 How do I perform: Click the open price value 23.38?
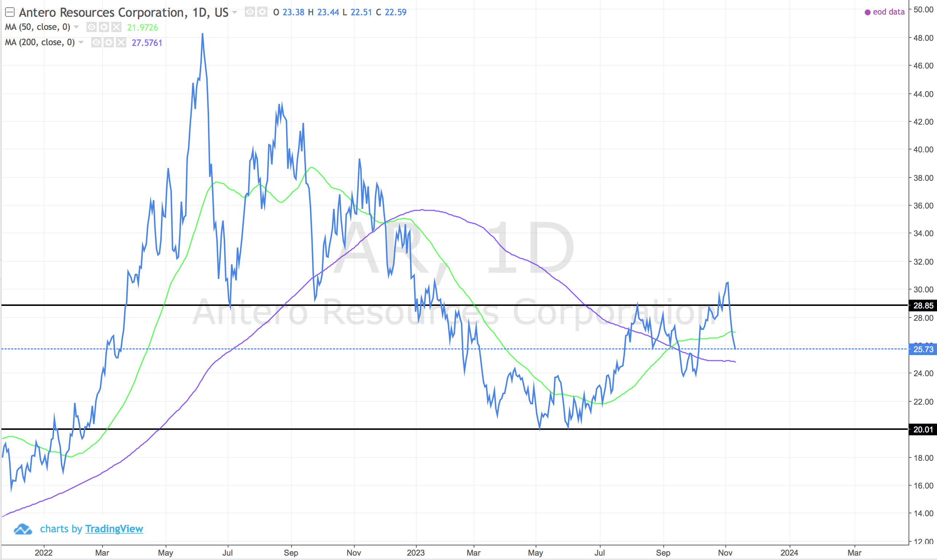pyautogui.click(x=293, y=12)
